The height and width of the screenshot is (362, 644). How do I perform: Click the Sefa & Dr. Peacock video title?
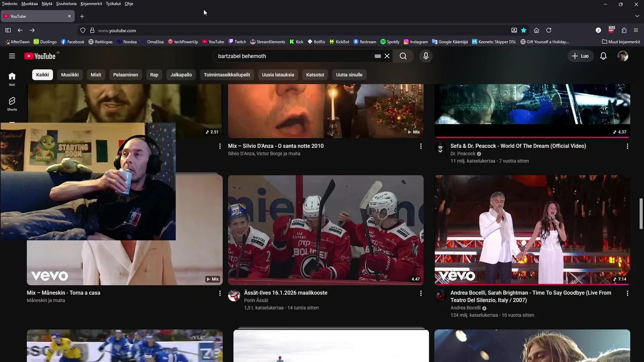click(x=518, y=146)
